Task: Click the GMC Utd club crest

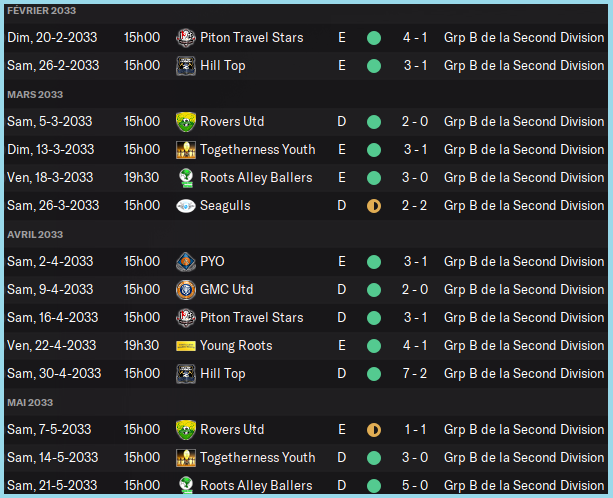Action: (185, 290)
